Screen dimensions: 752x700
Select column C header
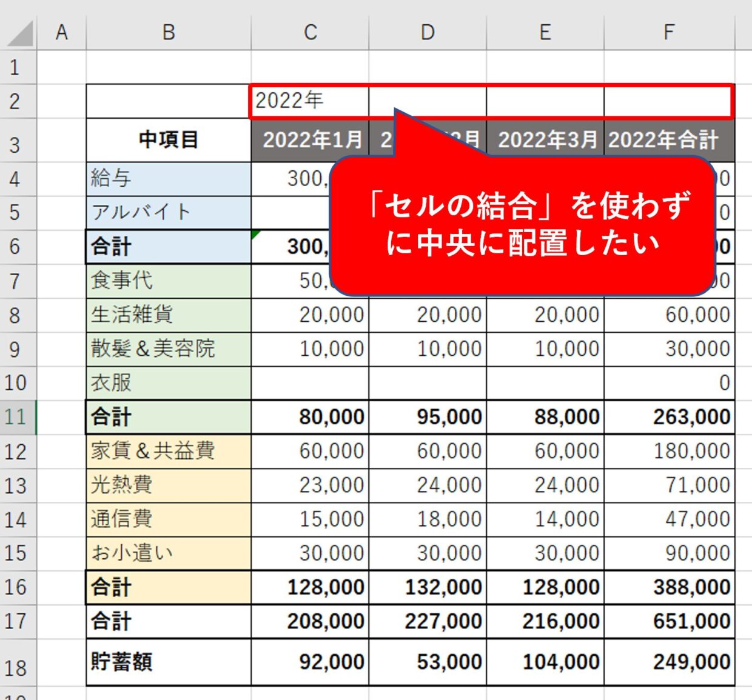tap(310, 33)
